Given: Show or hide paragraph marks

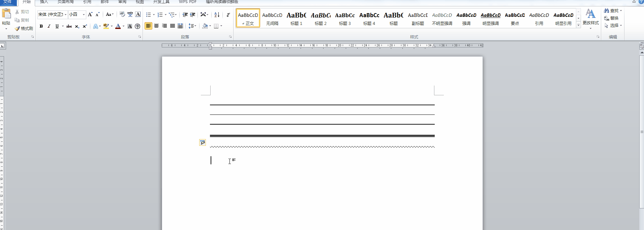Looking at the screenshot, I should [228, 14].
